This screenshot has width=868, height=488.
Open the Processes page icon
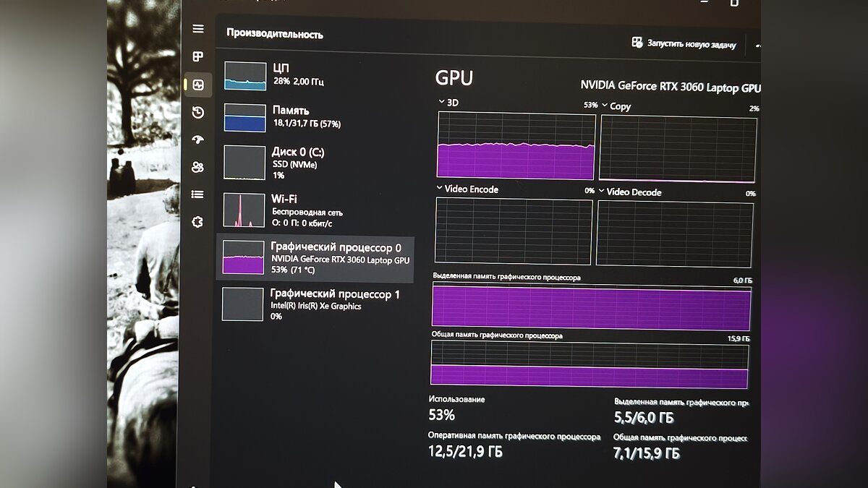197,56
